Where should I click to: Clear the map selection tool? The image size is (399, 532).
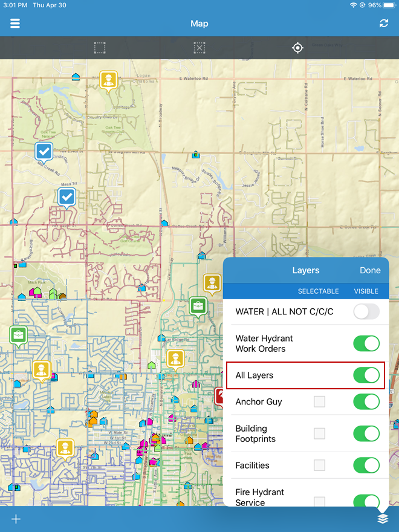(x=199, y=48)
